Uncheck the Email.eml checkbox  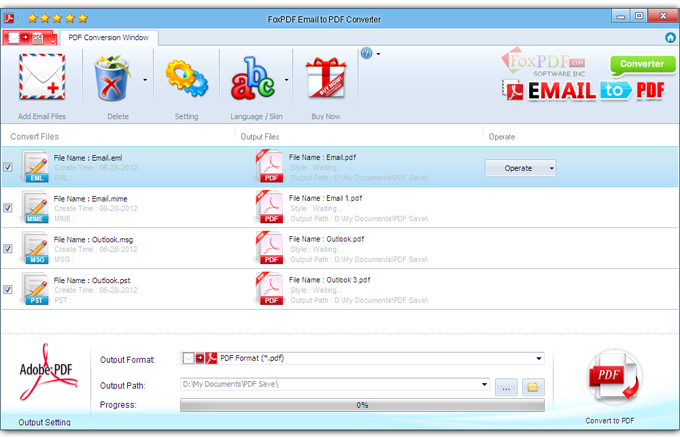coord(8,167)
